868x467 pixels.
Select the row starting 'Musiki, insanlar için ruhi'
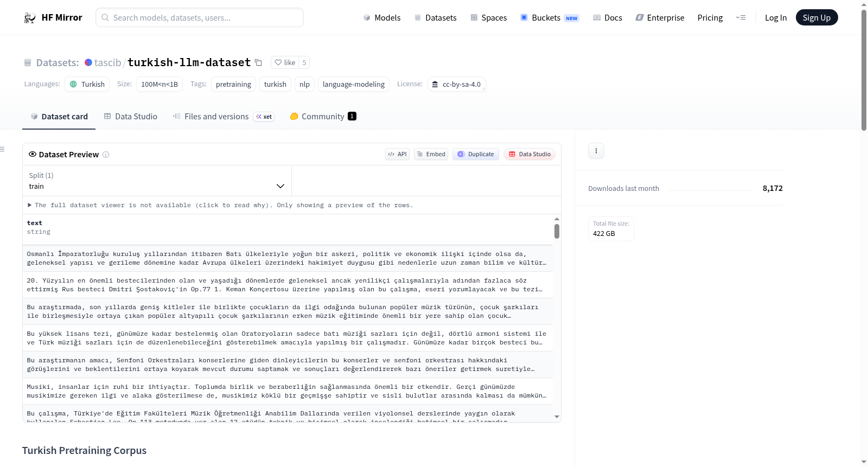[288, 391]
